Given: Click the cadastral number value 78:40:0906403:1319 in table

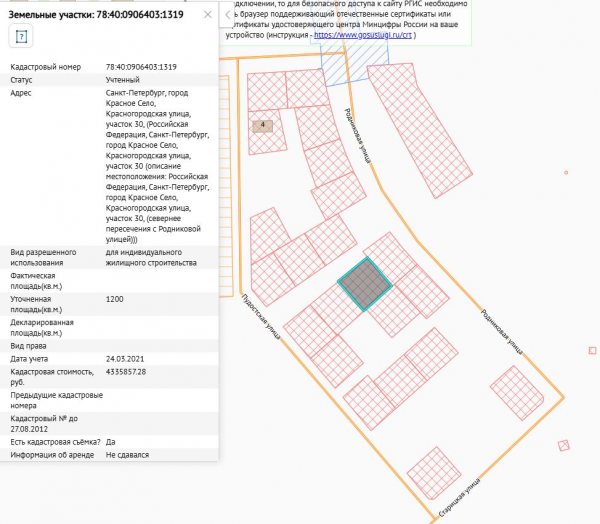Looking at the screenshot, I should coord(140,66).
